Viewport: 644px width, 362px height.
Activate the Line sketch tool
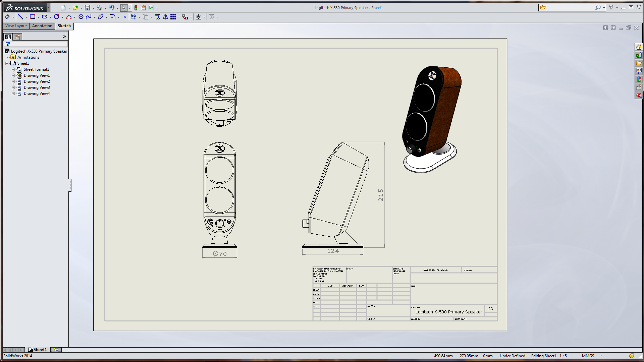[x=20, y=17]
